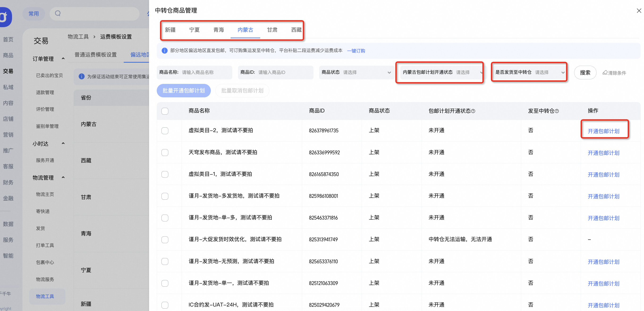Check the row 谨月-大促发货时效优化
Image resolution: width=644 pixels, height=311 pixels.
coord(165,239)
